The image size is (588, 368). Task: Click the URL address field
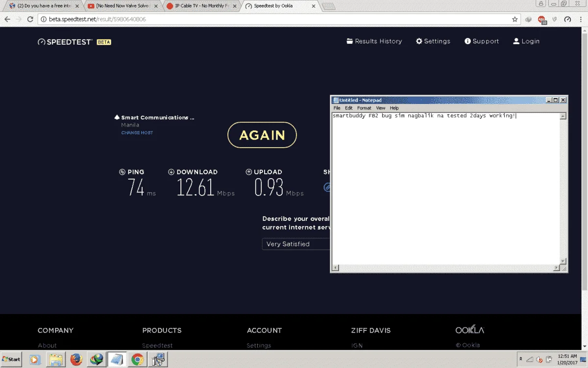pyautogui.click(x=277, y=19)
